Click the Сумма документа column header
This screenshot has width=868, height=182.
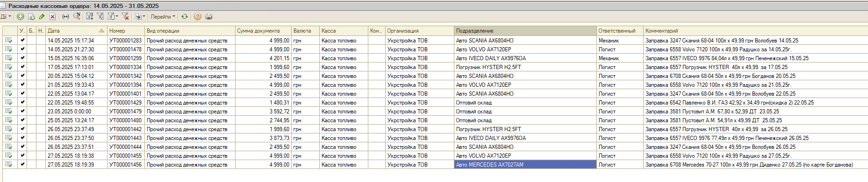click(x=263, y=31)
